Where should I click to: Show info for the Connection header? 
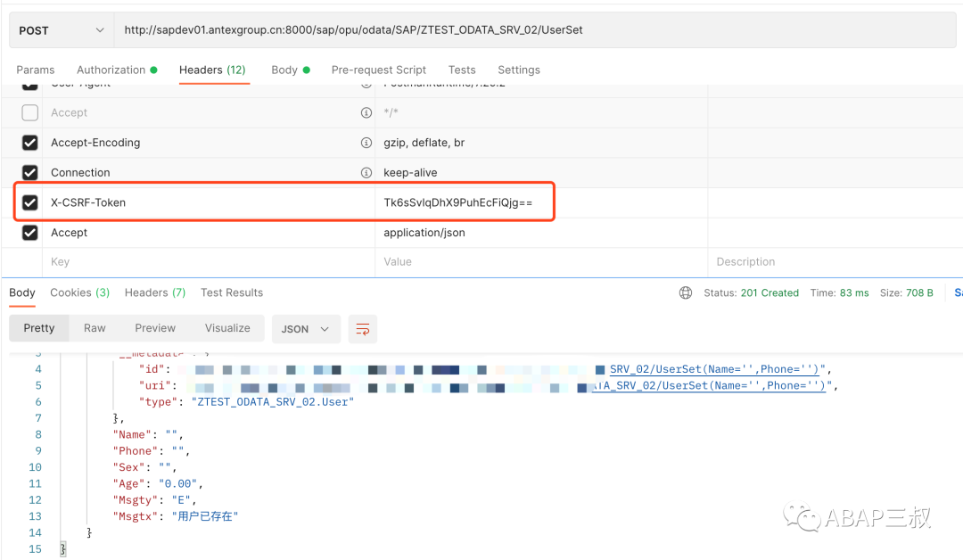pyautogui.click(x=366, y=172)
